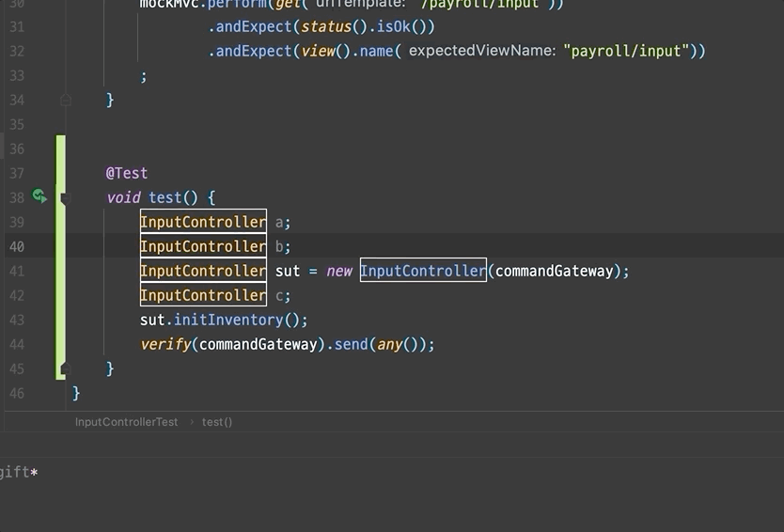
Task: Click the new keyword on line 41
Action: pos(339,271)
